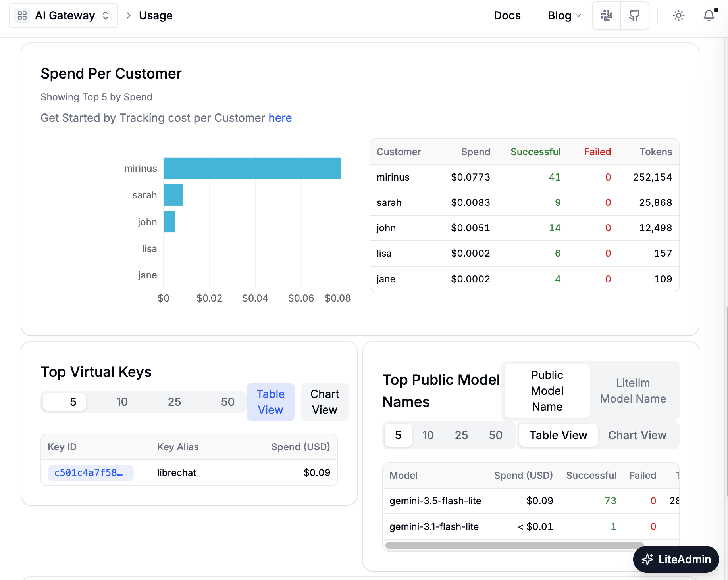Click the john bar in the chart

[169, 222]
